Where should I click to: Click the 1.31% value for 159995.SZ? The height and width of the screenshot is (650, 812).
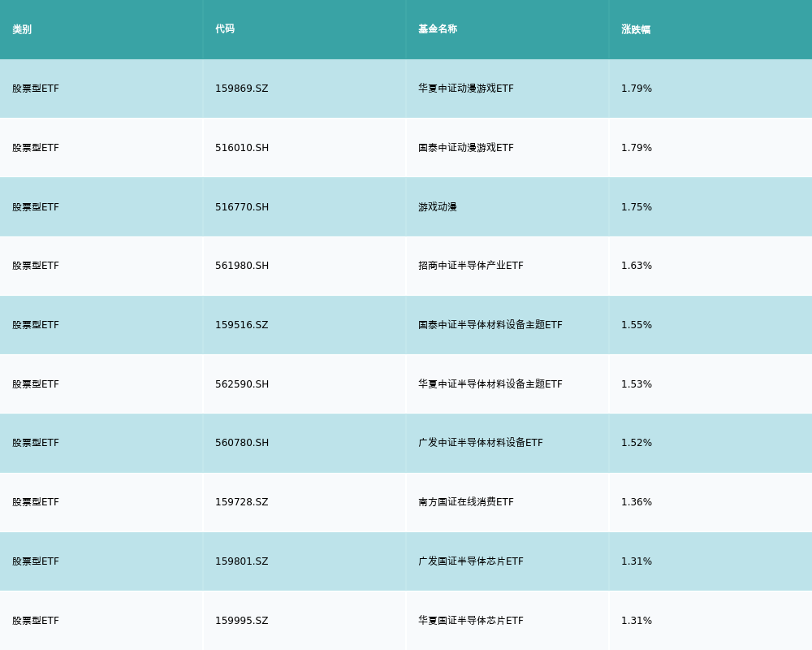pos(637,621)
